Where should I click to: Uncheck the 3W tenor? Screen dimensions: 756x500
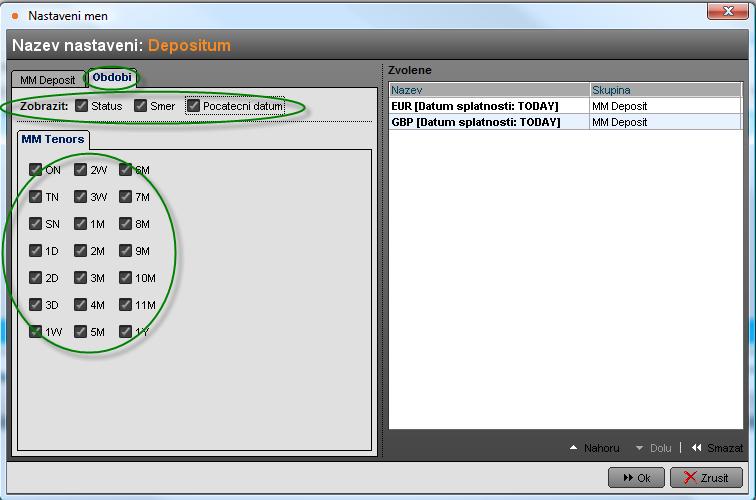click(81, 196)
